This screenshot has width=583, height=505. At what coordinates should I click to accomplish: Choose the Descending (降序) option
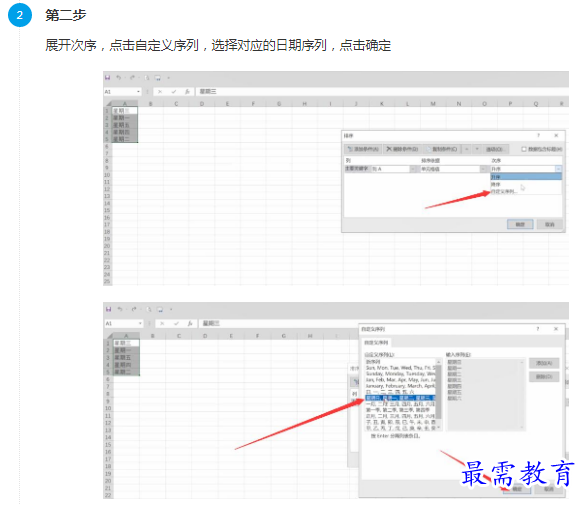coord(525,184)
